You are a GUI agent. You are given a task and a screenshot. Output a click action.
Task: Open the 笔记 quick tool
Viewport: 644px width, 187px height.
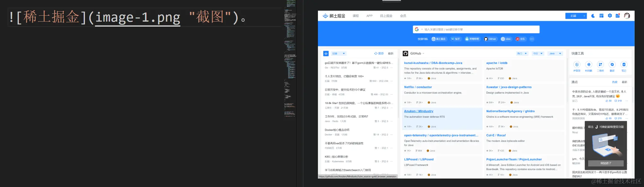coord(624,66)
